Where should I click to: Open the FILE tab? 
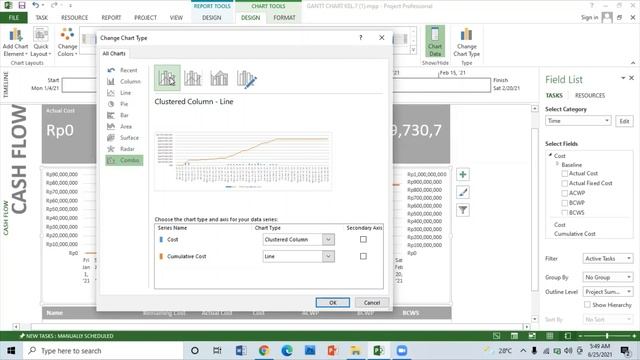[x=14, y=18]
